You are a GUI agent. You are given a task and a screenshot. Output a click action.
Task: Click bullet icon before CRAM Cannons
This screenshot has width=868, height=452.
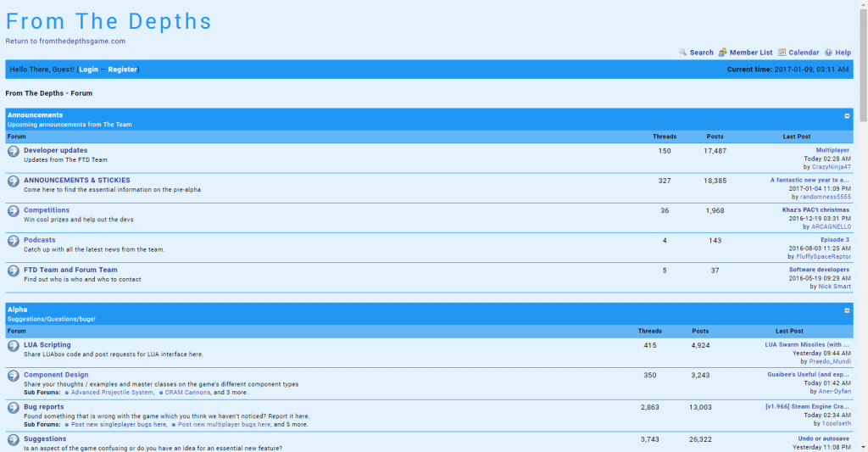pyautogui.click(x=160, y=393)
